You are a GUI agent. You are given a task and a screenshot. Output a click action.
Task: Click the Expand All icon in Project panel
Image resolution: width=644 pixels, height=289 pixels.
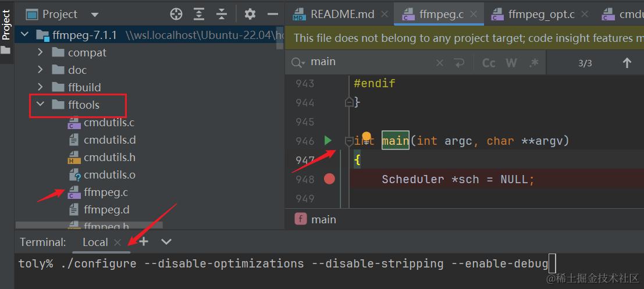point(199,14)
